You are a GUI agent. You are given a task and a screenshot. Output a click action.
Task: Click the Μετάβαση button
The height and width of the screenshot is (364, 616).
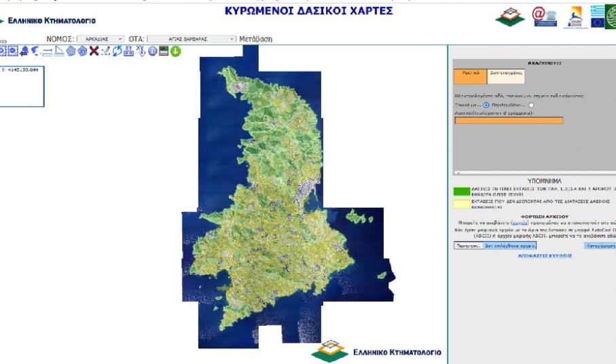pyautogui.click(x=255, y=39)
